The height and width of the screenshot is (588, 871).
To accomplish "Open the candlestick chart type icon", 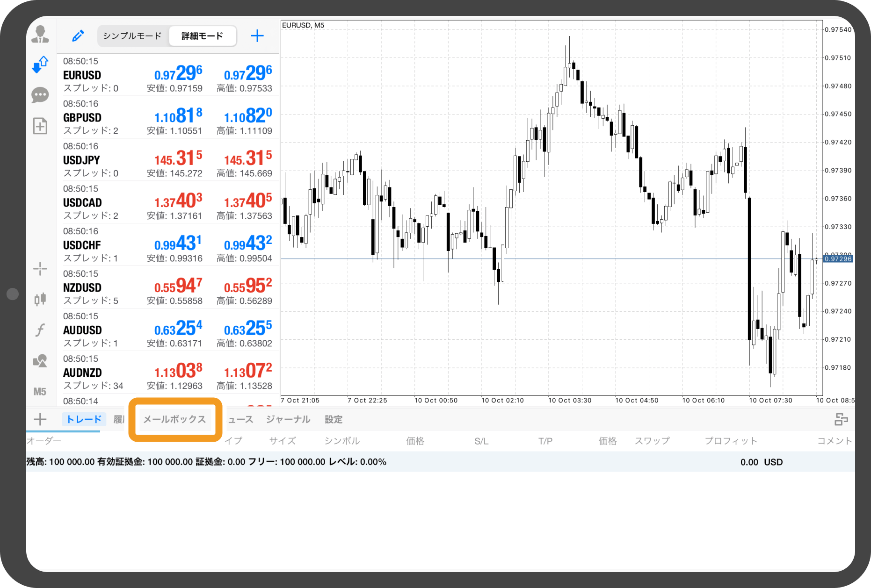I will click(40, 299).
